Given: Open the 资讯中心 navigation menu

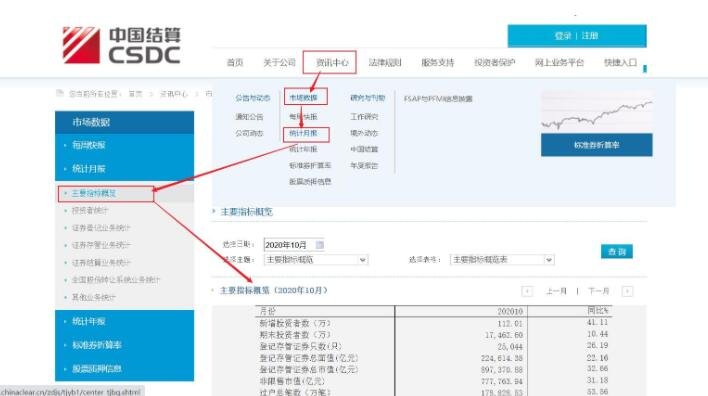Looking at the screenshot, I should pyautogui.click(x=332, y=62).
